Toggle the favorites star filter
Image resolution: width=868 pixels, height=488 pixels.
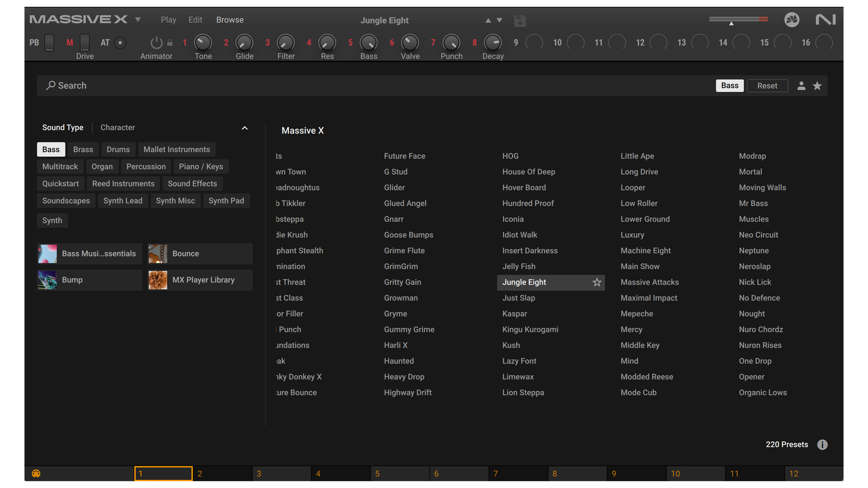coord(817,85)
